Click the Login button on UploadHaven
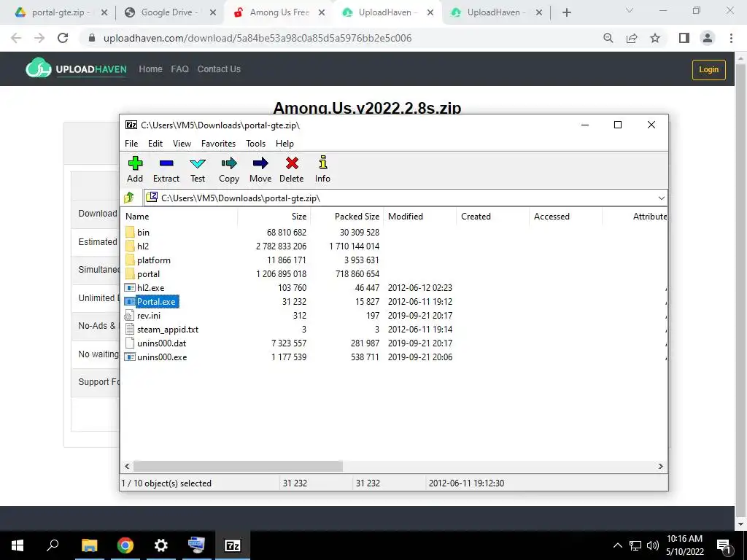 (709, 69)
